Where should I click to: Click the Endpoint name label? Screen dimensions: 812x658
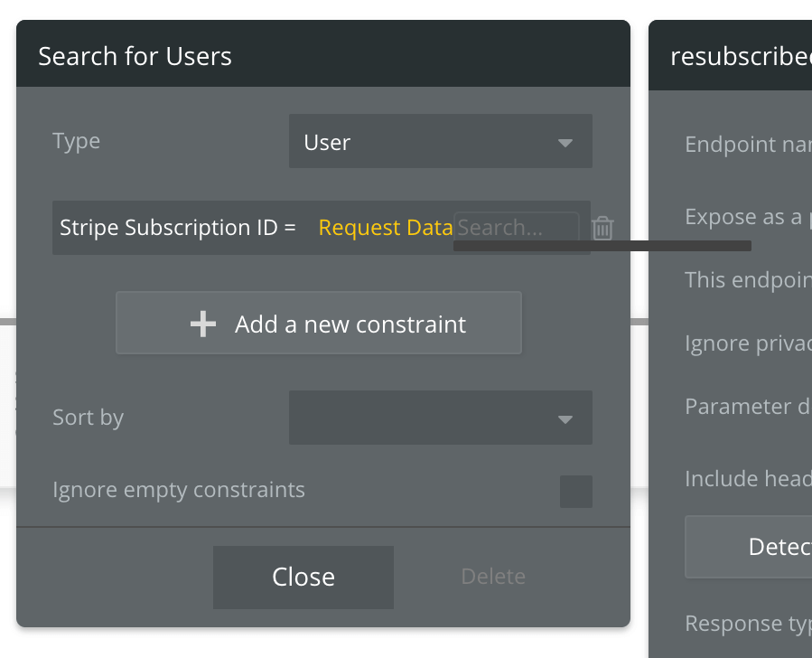[745, 145]
